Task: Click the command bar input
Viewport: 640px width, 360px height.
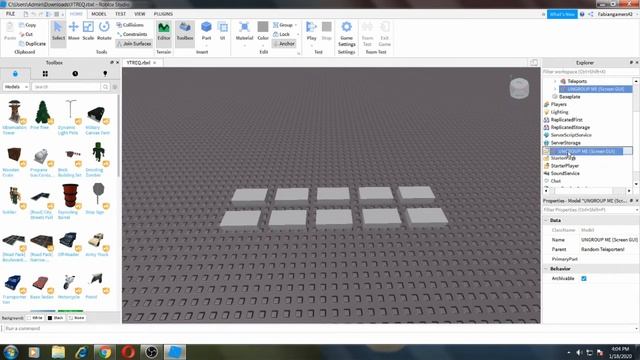Action: [x=318, y=328]
